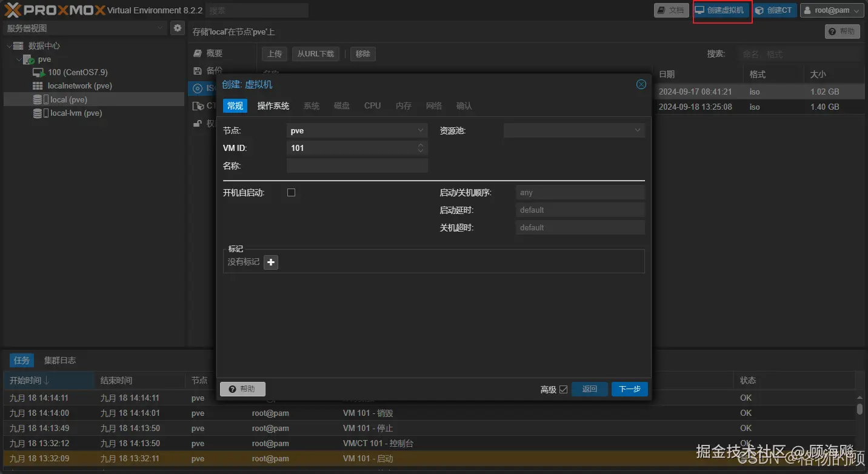Open the 服务器视图 view selector
The height and width of the screenshot is (474, 868).
tap(84, 28)
